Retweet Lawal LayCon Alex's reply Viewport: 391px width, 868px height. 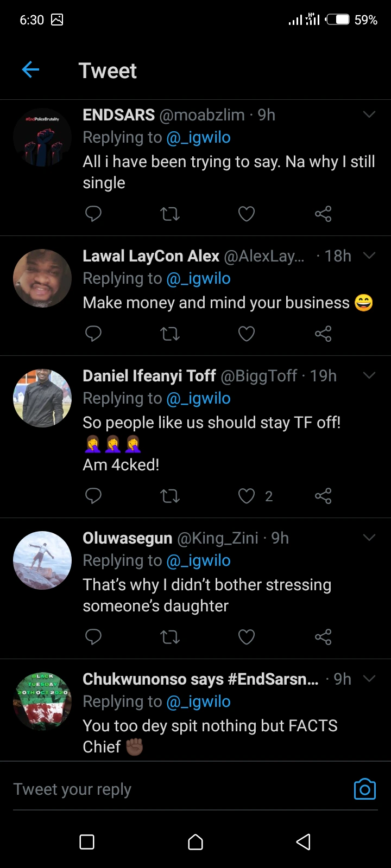click(x=170, y=334)
